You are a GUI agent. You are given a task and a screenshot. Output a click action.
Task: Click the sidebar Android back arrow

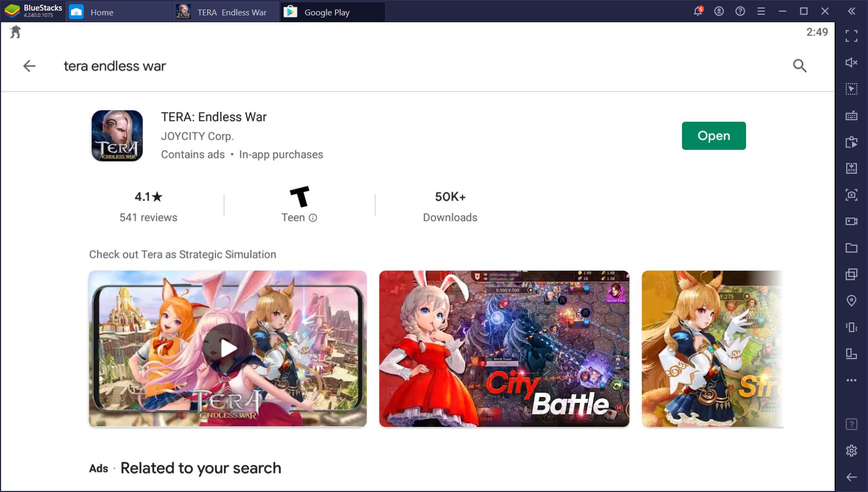click(852, 477)
